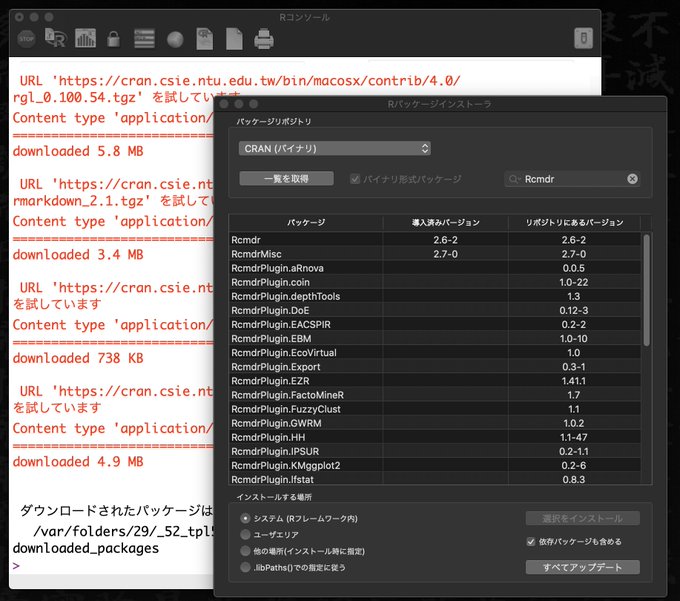680x601 pixels.
Task: Select the Rcmdr package row
Action: pyautogui.click(x=435, y=240)
